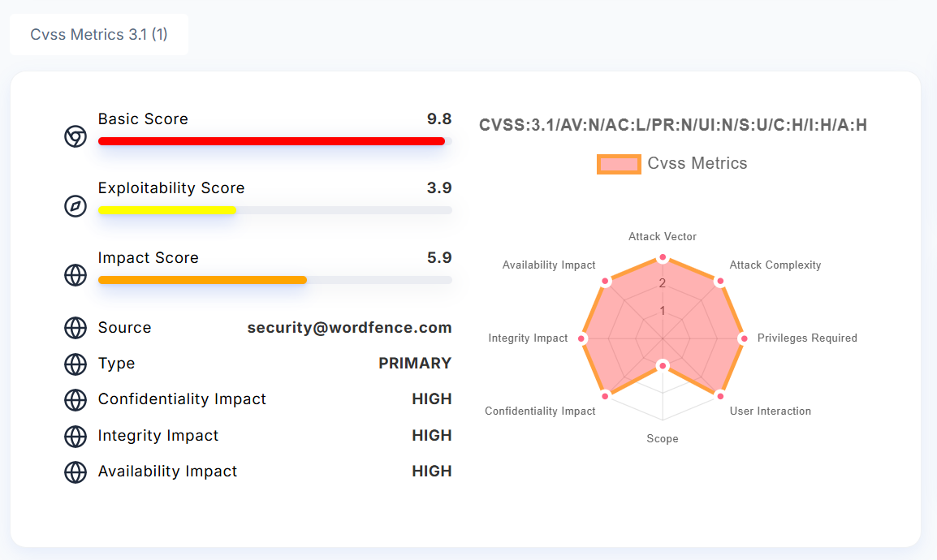The image size is (937, 560).
Task: Click the Integrity Impact data point on radar chart
Action: click(581, 338)
